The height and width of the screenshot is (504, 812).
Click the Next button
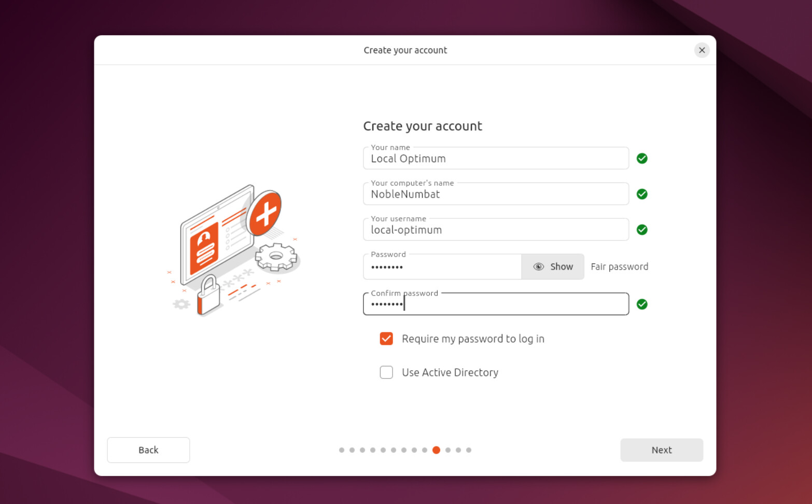[661, 450]
